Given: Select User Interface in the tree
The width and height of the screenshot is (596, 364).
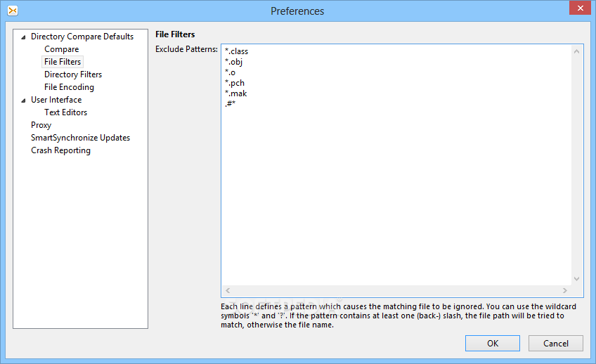Looking at the screenshot, I should (x=56, y=100).
